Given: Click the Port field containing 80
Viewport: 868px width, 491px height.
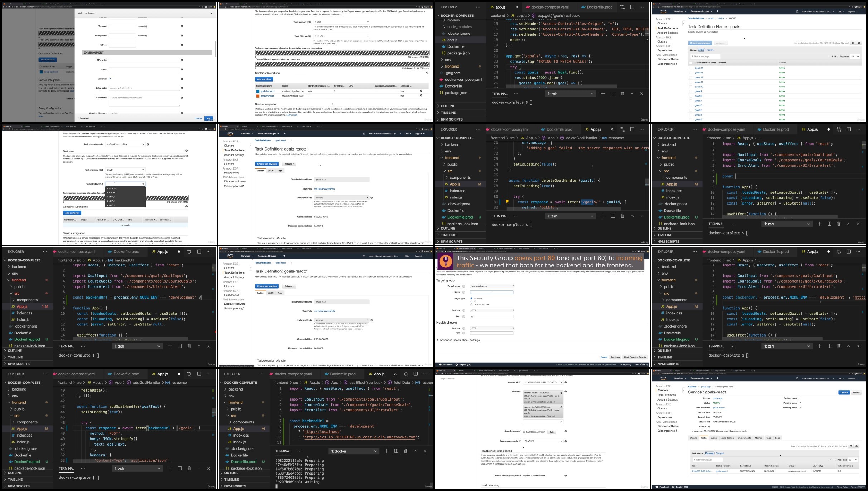Looking at the screenshot, I should click(x=492, y=316).
